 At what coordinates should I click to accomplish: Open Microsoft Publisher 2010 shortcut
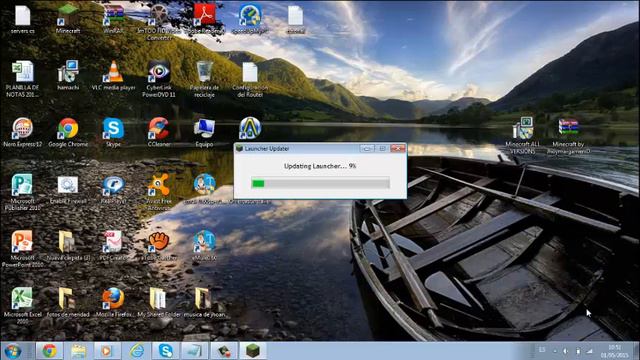pos(22,192)
